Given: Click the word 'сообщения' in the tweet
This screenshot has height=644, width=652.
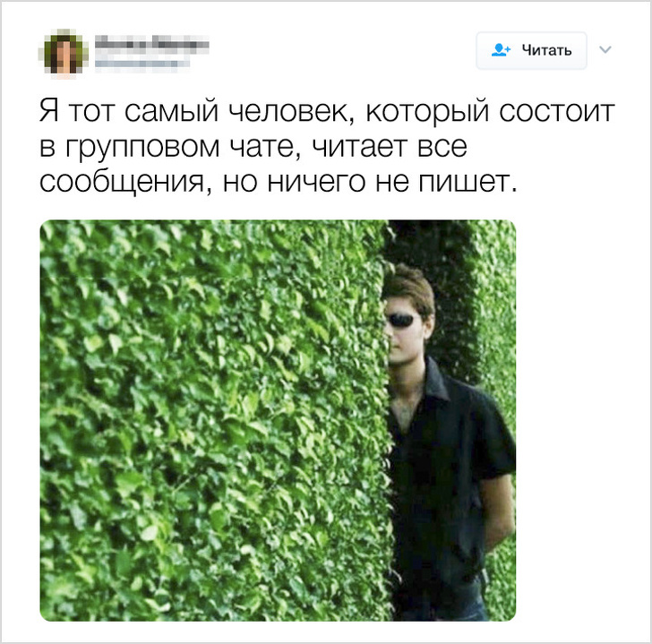Looking at the screenshot, I should click(x=123, y=182).
